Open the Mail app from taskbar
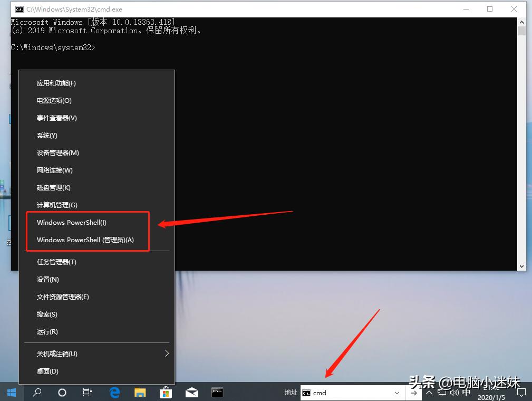Screen dimensions: 532x401 coord(191,393)
